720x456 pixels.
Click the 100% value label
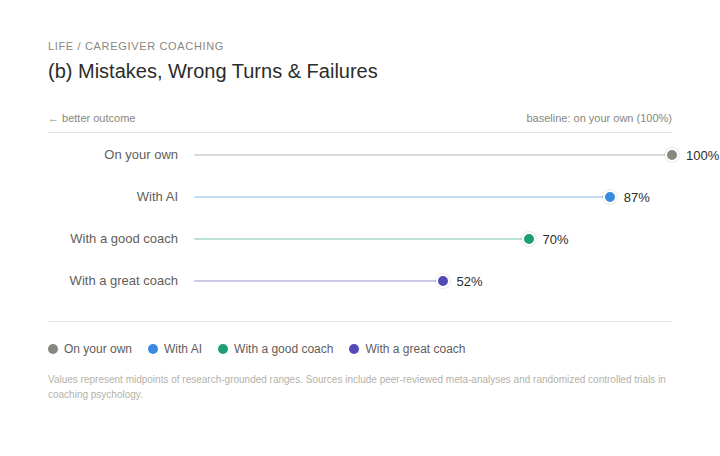(x=702, y=156)
